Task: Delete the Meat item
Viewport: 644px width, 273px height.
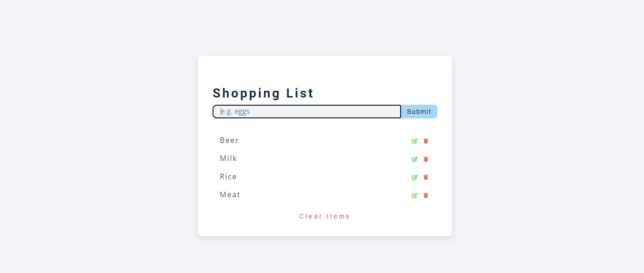Action: coord(426,195)
